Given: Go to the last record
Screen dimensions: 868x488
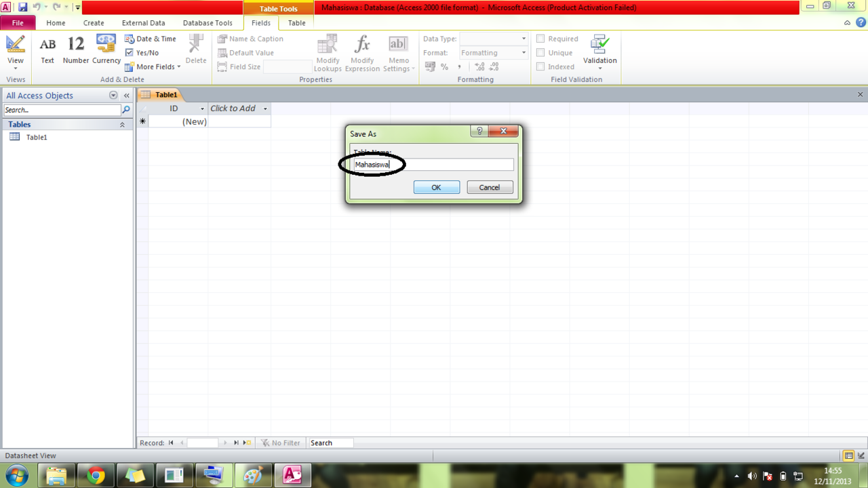Looking at the screenshot, I should coord(236,443).
